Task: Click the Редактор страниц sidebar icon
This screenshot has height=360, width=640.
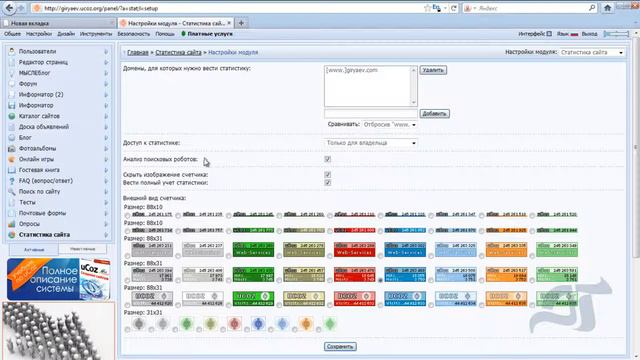Action: (x=12, y=62)
